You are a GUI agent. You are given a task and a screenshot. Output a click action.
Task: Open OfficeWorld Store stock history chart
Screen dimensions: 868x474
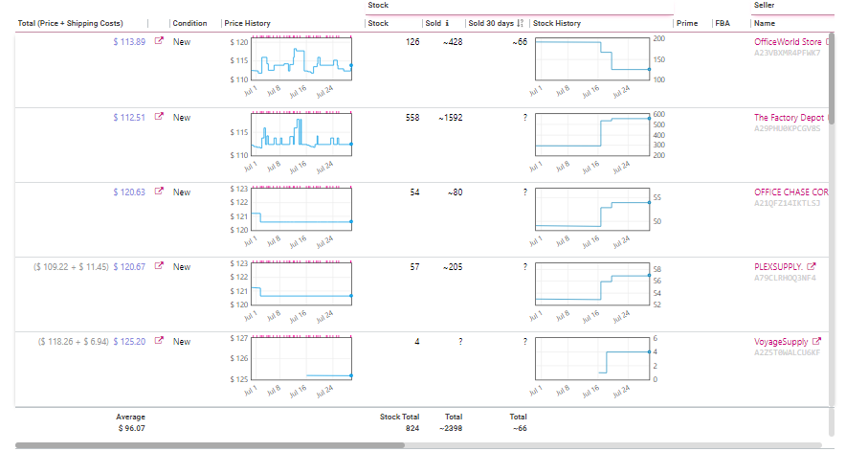(592, 58)
